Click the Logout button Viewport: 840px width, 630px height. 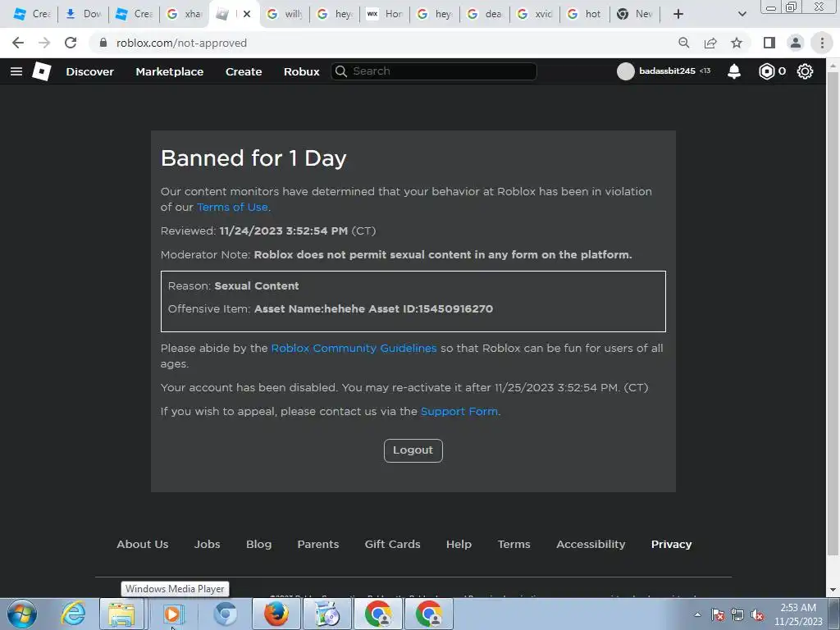click(413, 450)
